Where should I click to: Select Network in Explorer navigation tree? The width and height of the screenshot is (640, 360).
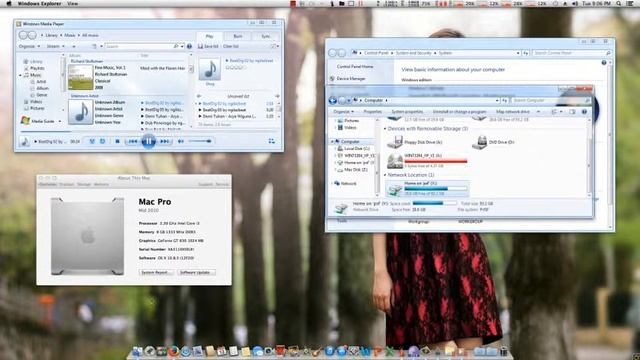pyautogui.click(x=345, y=184)
